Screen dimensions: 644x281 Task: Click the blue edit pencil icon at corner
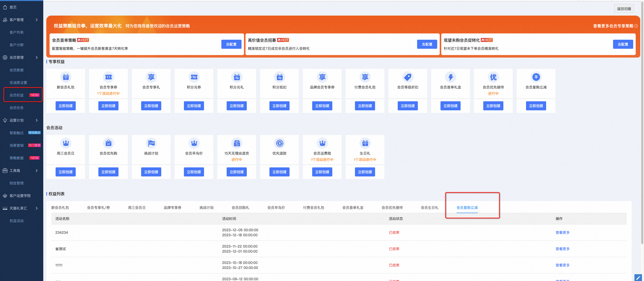pos(638,277)
